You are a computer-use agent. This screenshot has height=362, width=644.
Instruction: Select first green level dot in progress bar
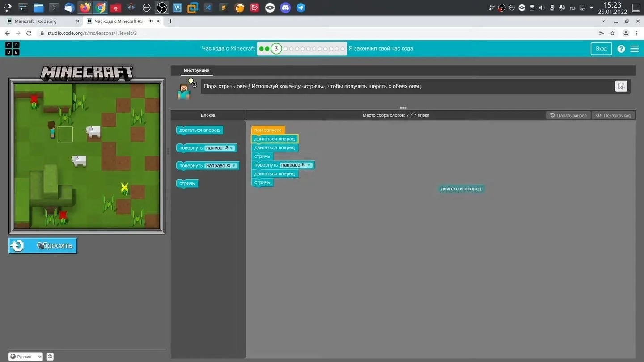tap(262, 49)
